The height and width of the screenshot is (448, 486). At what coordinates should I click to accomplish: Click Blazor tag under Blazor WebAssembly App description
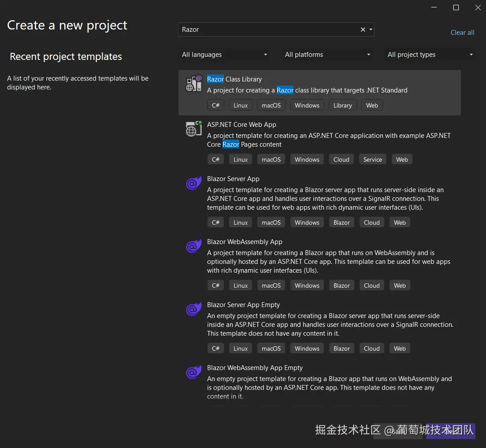click(x=341, y=285)
